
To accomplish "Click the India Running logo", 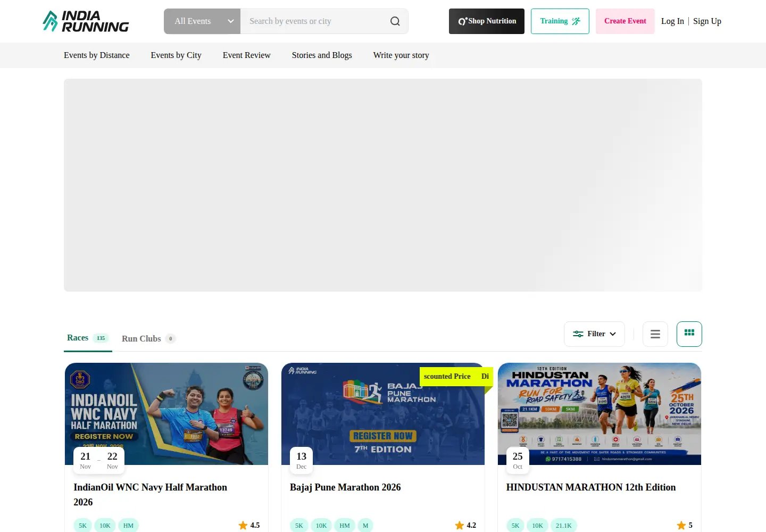I will [86, 21].
